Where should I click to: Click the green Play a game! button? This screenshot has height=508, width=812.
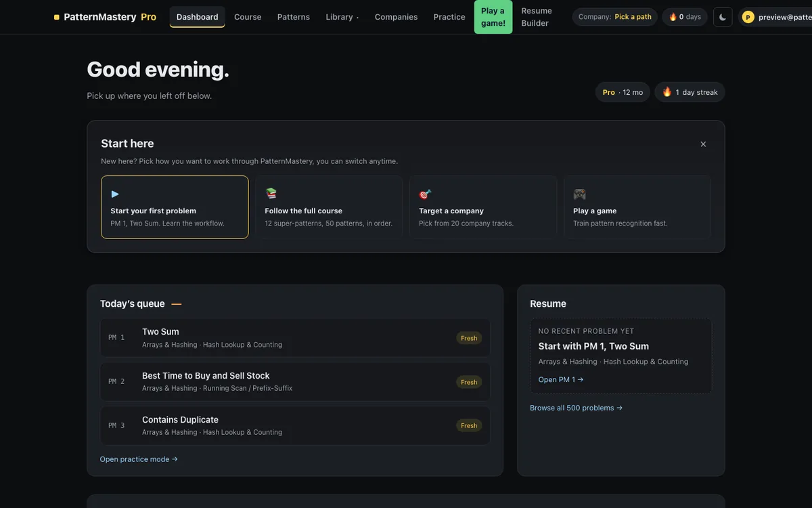[493, 17]
